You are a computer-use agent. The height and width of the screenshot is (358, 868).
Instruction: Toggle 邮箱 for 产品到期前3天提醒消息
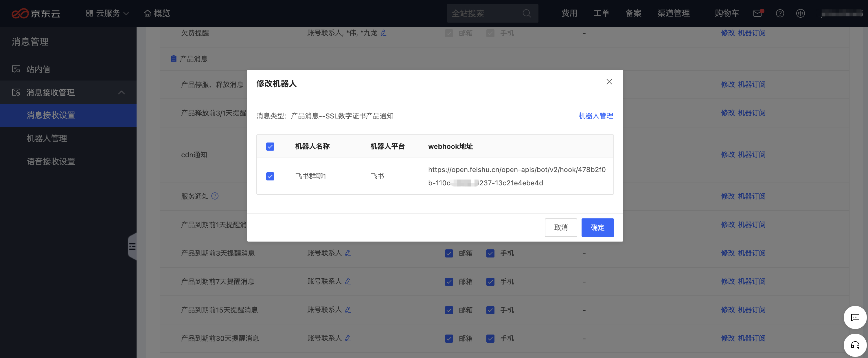[x=449, y=253]
